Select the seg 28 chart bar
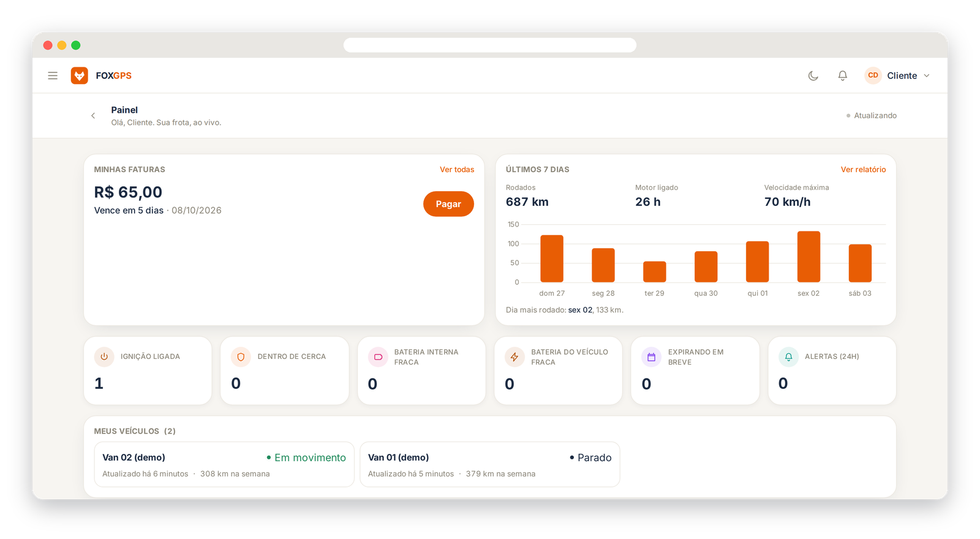This screenshot has height=539, width=980. pos(603,265)
